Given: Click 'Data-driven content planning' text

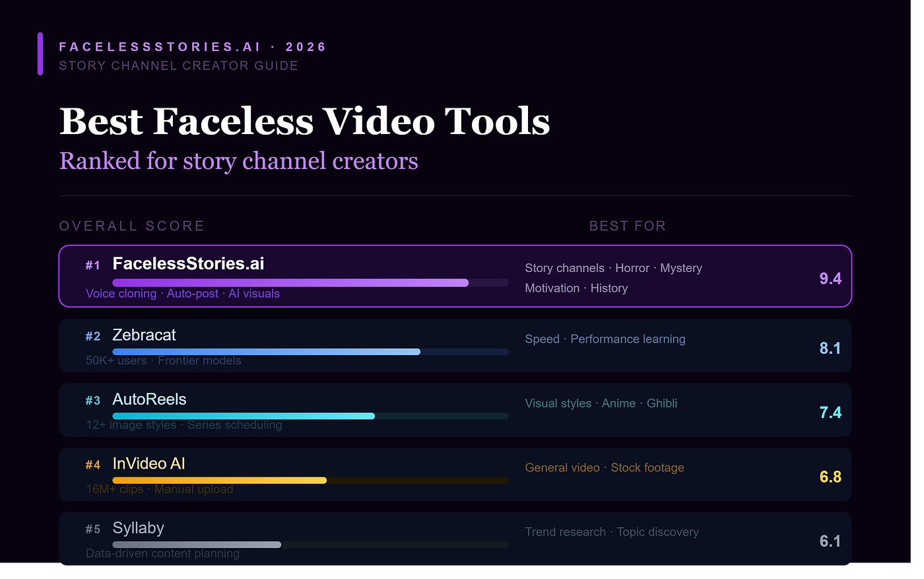Looking at the screenshot, I should pos(163,553).
